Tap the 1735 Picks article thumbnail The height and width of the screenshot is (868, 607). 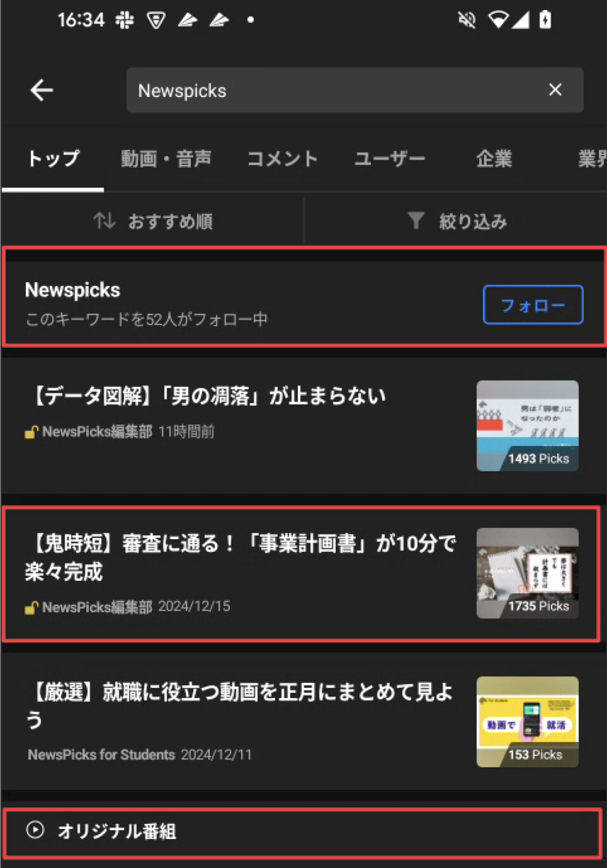[x=527, y=573]
